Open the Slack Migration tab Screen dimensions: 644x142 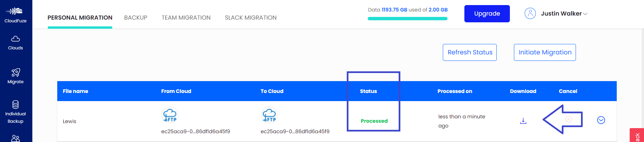click(x=251, y=18)
